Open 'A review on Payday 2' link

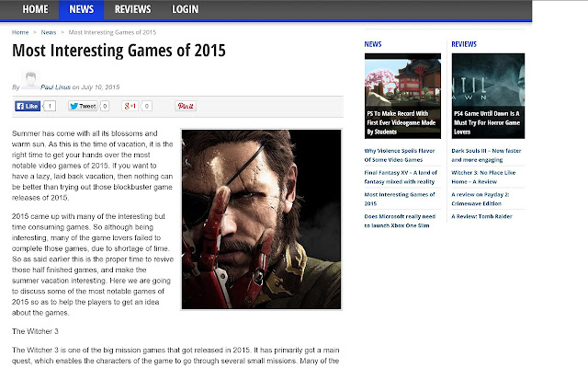pyautogui.click(x=480, y=199)
